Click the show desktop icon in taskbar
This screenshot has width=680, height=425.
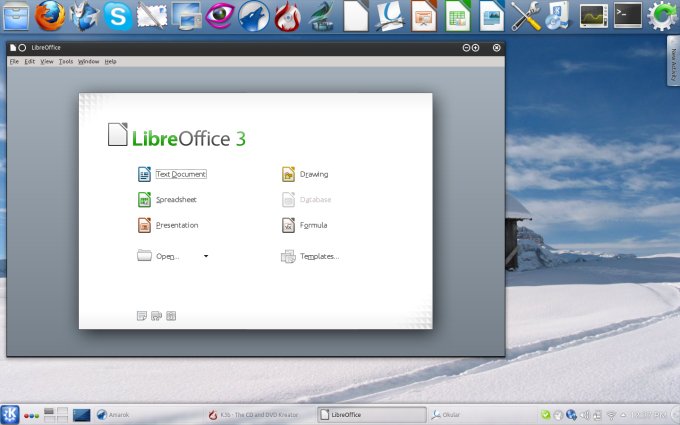click(x=82, y=415)
